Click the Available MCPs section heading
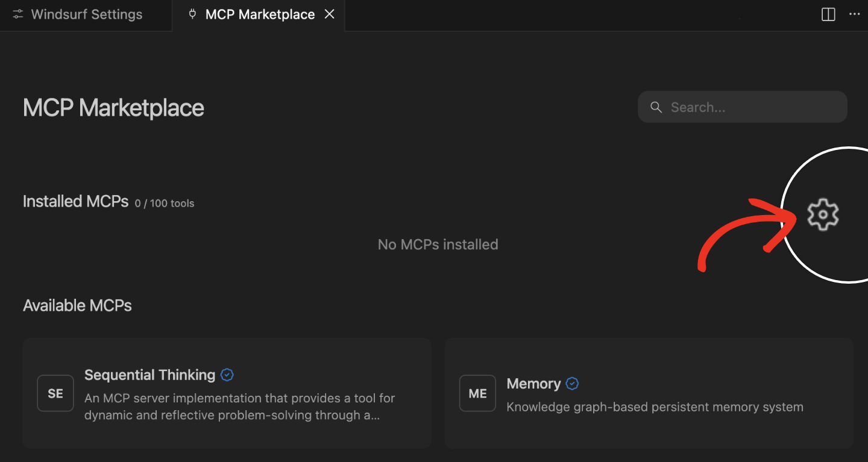 77,305
